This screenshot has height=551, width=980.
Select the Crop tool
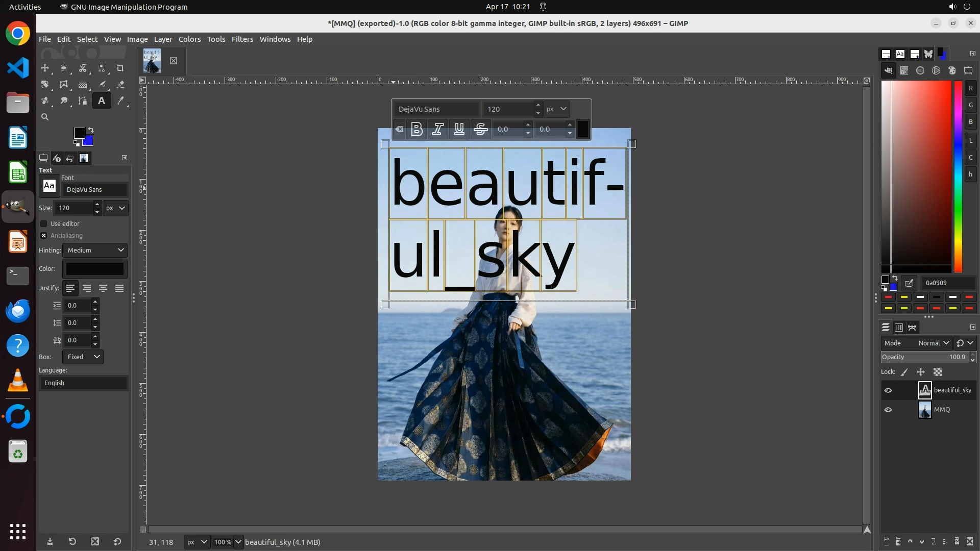point(120,68)
